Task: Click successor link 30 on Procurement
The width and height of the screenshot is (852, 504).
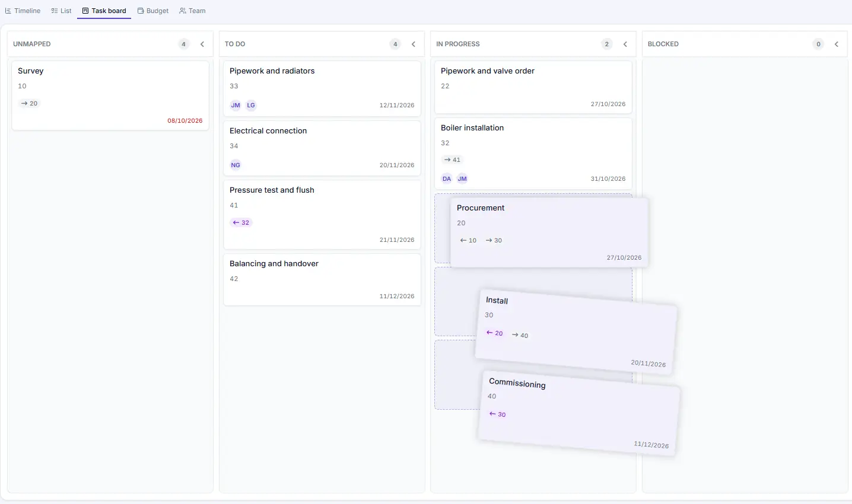Action: (494, 240)
